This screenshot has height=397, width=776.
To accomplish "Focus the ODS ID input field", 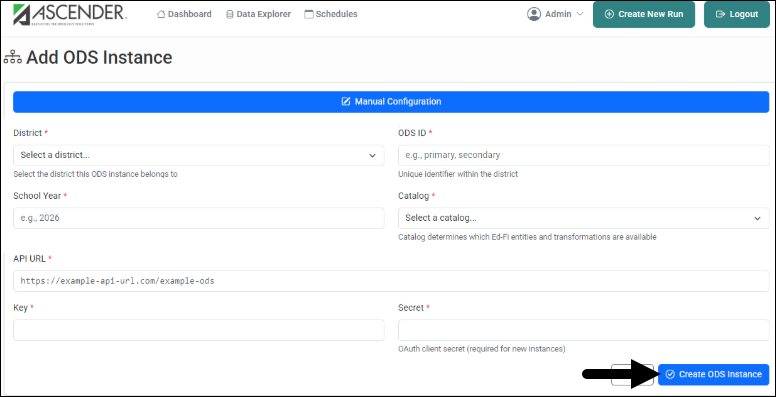I will point(583,155).
